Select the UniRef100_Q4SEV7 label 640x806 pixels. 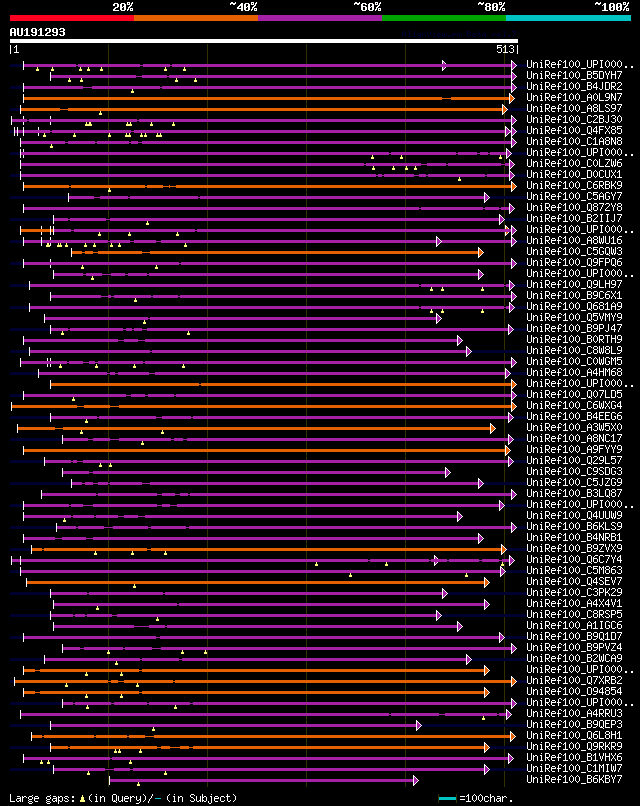coord(574,581)
